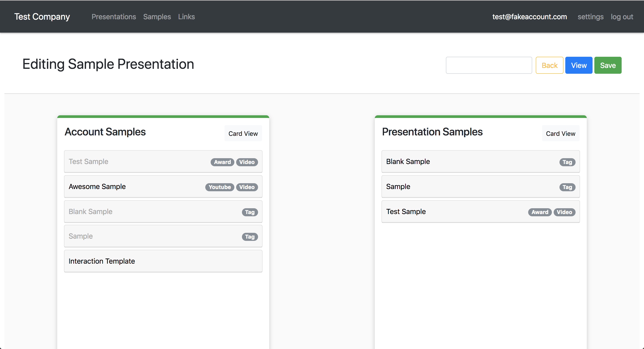Click the empty text input beside Back
This screenshot has width=644, height=349.
tap(489, 65)
